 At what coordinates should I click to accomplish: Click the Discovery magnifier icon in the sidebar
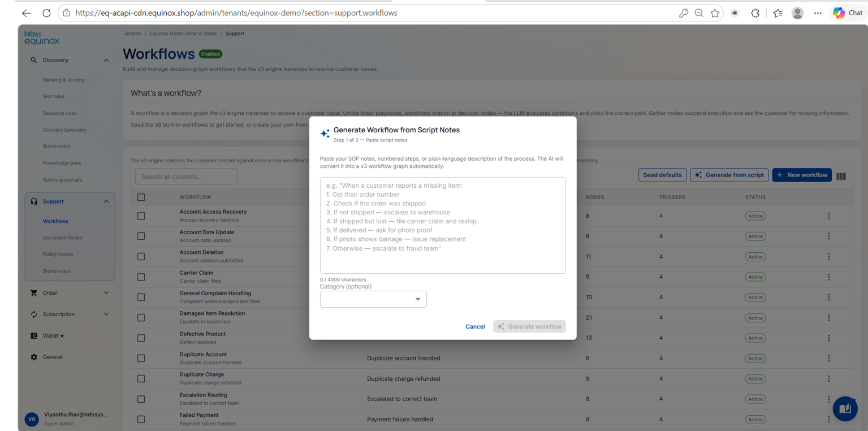click(34, 60)
